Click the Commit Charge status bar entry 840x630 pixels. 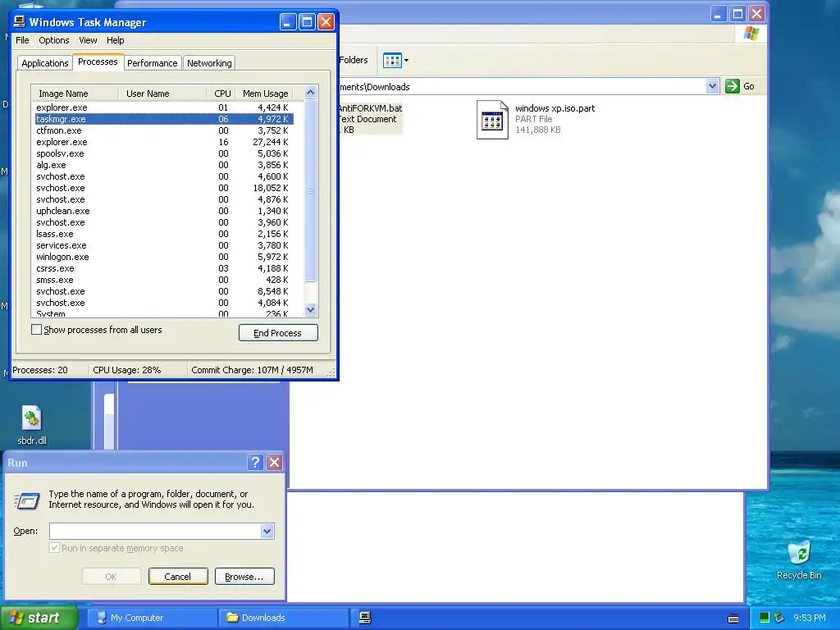coord(253,370)
